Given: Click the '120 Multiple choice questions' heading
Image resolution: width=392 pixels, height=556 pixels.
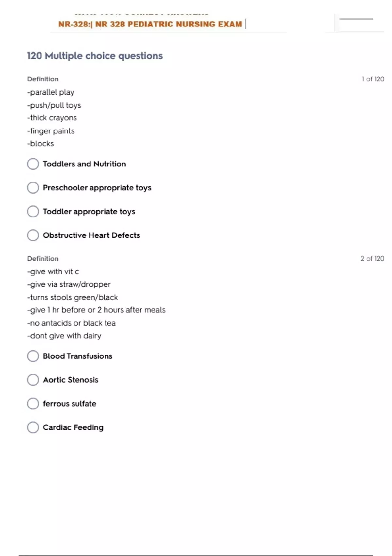Looking at the screenshot, I should [95, 56].
